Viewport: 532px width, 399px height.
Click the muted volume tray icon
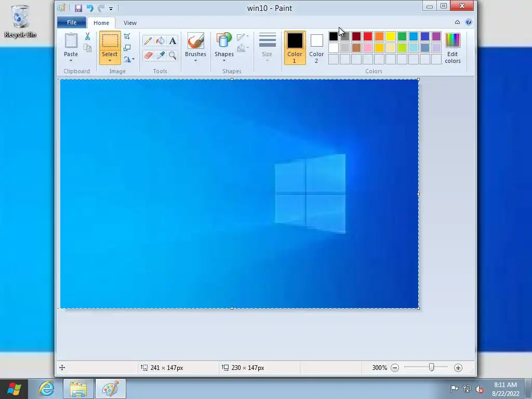point(480,389)
